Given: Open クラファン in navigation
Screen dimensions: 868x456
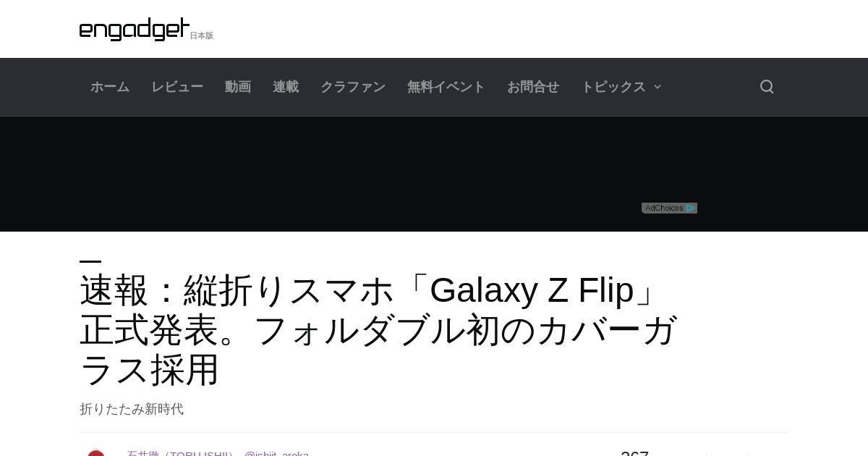Looking at the screenshot, I should (x=353, y=87).
